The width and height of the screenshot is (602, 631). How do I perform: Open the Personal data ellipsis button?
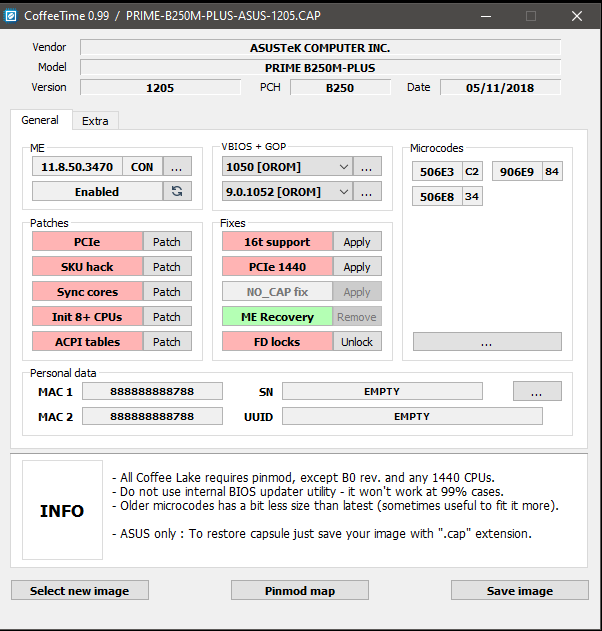(537, 391)
